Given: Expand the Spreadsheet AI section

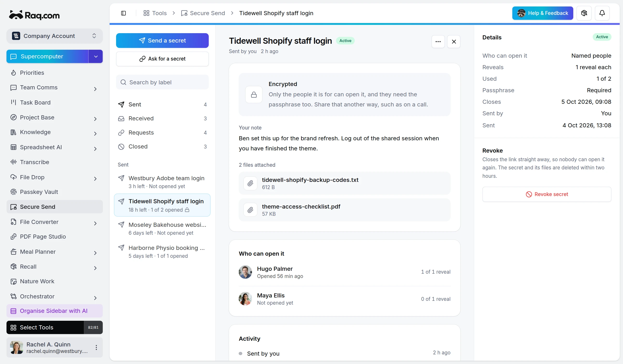Looking at the screenshot, I should tap(95, 149).
